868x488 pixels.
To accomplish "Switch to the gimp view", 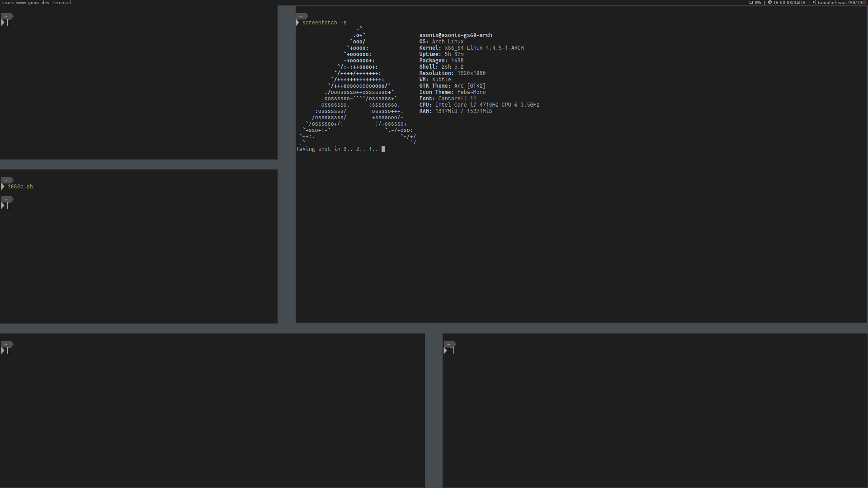I will 33,2.
